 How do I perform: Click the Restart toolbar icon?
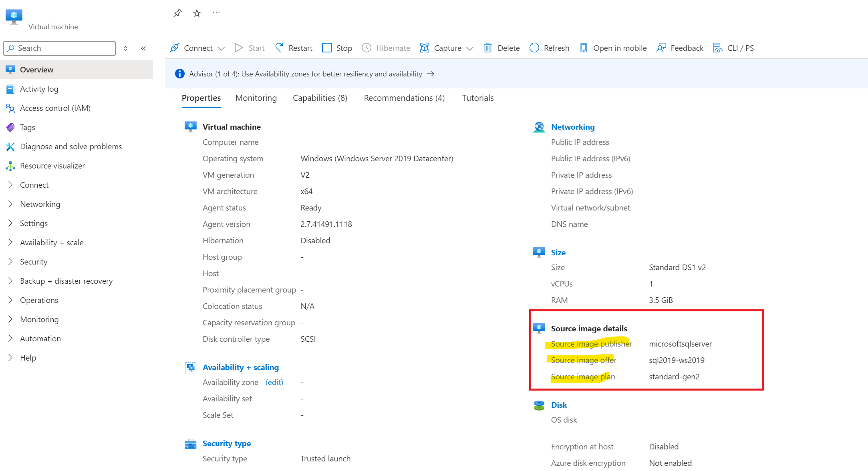click(x=280, y=48)
